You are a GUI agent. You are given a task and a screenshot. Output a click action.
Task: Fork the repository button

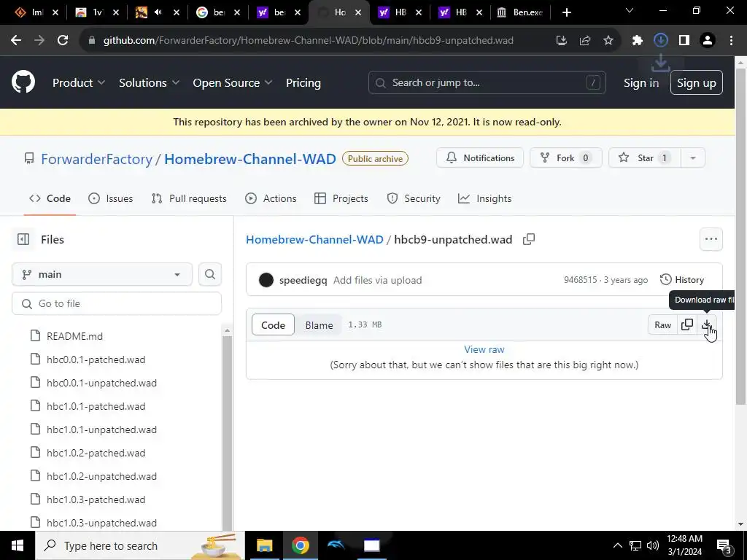pos(566,158)
